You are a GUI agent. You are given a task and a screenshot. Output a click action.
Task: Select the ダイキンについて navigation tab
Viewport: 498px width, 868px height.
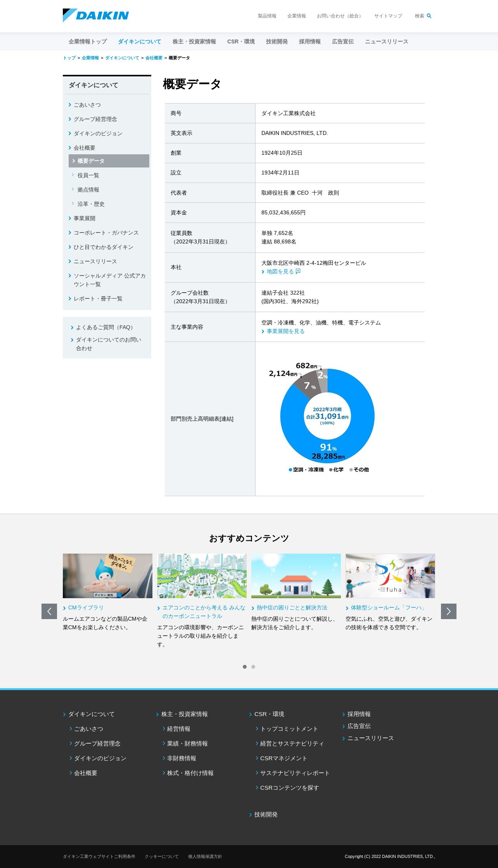coord(140,41)
